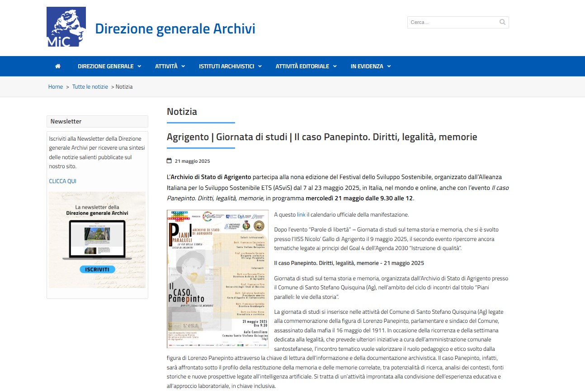Screen dimensions: 585x392
Task: Follow the CLICCA QUI newsletter link
Action: click(x=62, y=181)
